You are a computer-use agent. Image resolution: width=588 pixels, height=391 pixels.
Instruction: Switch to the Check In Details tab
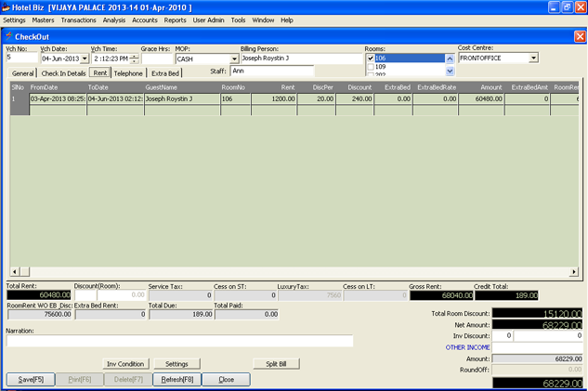(63, 73)
